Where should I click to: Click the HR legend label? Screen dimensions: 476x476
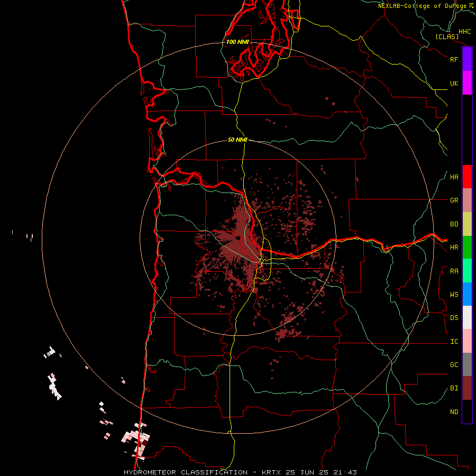(454, 248)
